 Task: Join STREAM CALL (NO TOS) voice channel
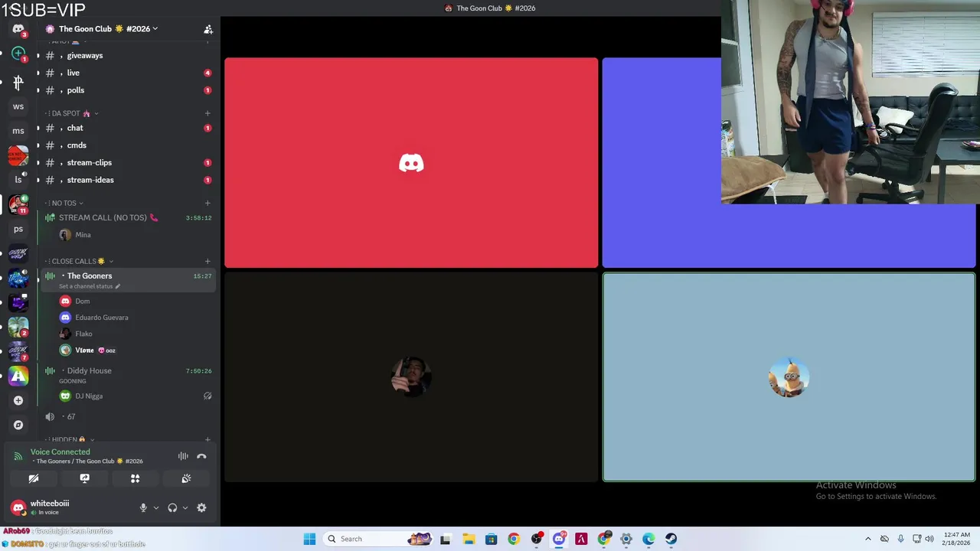(x=127, y=217)
